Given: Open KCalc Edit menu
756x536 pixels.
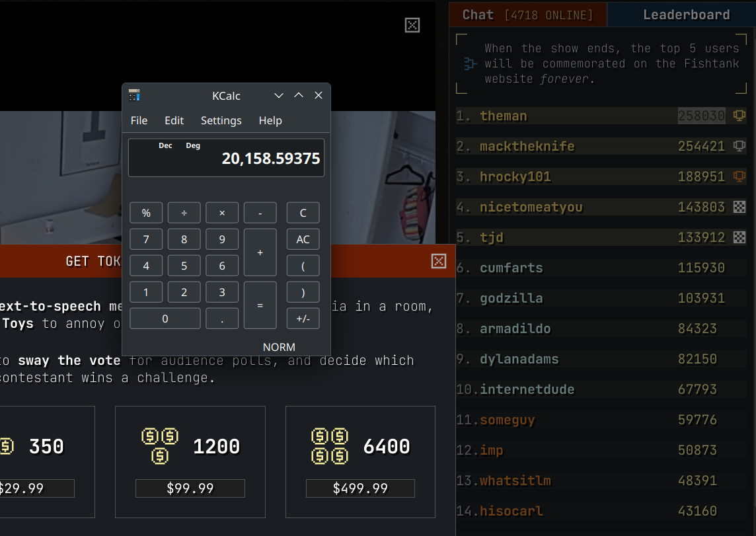Looking at the screenshot, I should [174, 120].
